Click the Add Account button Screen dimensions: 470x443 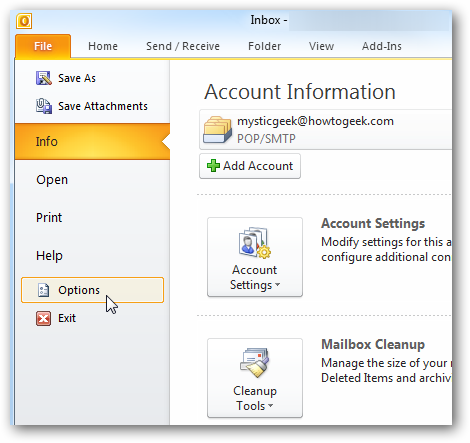pos(250,166)
